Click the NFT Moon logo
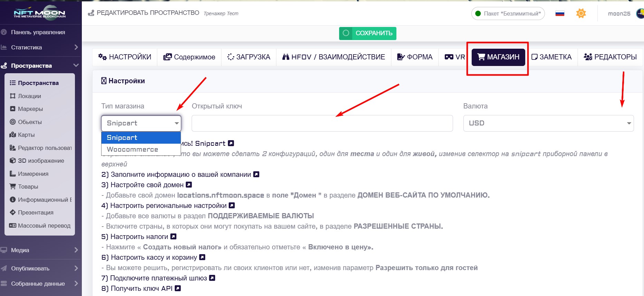The width and height of the screenshot is (644, 296). pos(39,13)
